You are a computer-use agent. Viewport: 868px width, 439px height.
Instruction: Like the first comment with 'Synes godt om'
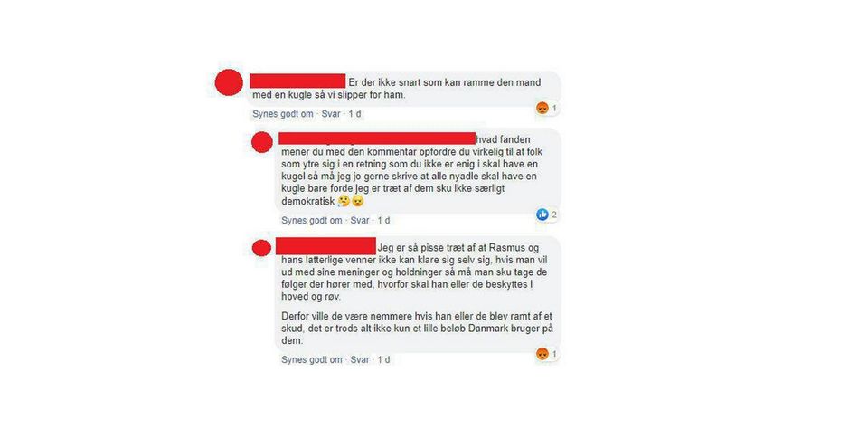[283, 114]
